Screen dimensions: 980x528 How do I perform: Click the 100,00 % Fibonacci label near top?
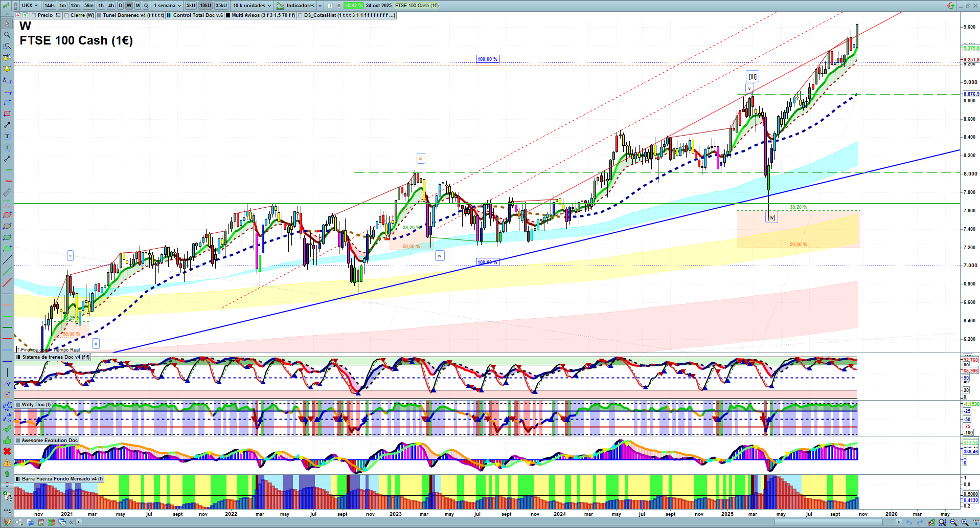click(487, 59)
